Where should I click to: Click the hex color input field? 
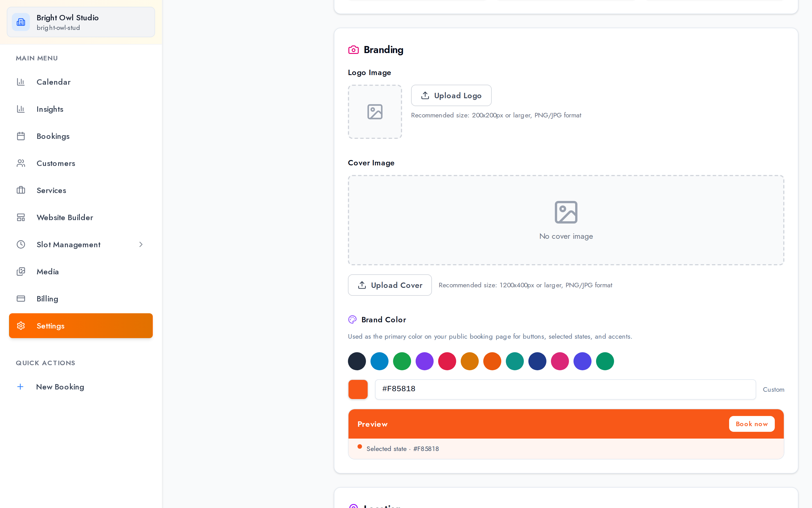(x=565, y=389)
